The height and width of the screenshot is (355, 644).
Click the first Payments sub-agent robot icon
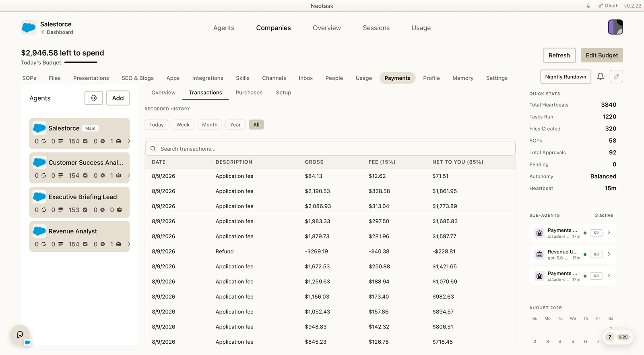pos(539,233)
